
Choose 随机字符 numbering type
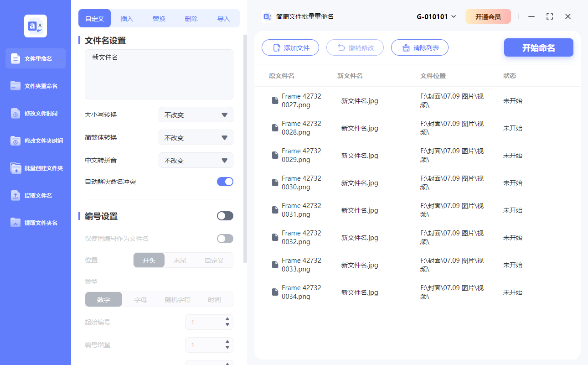pos(177,299)
